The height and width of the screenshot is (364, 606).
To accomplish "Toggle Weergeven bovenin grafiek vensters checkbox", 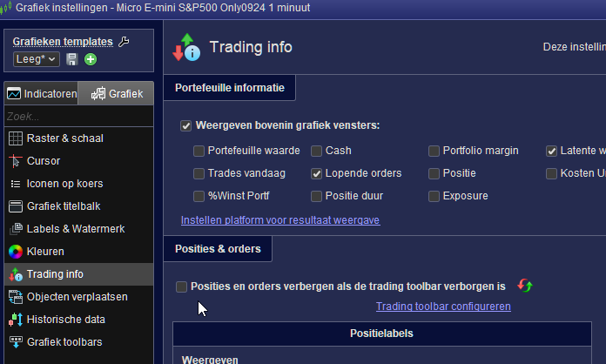I will 186,125.
